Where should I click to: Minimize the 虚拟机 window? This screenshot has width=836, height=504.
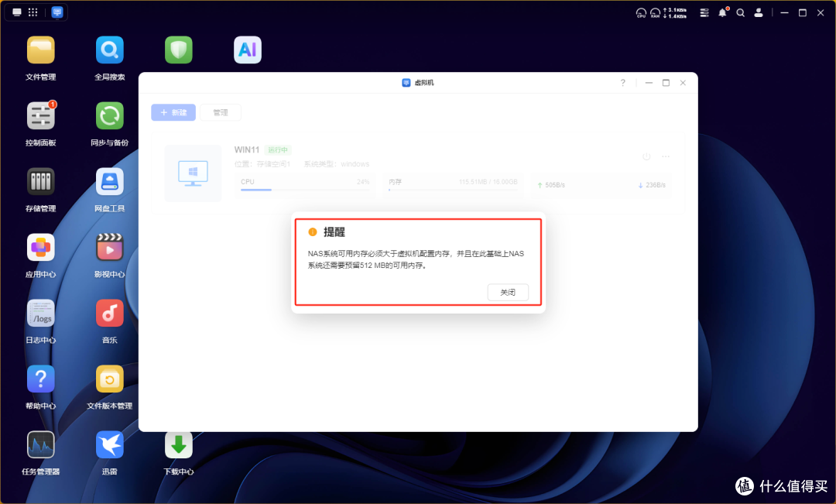[649, 83]
